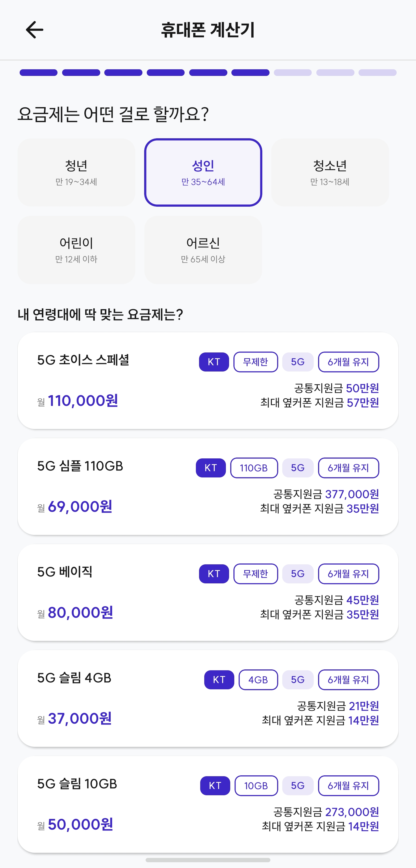This screenshot has height=868, width=416.
Task: Tap the KT badge on 5G 초이스 스페셜
Action: click(214, 362)
